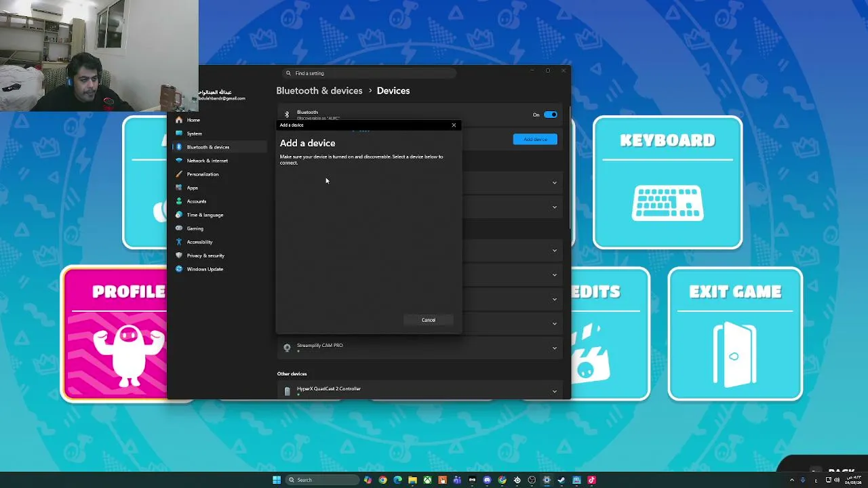Click the taskbar Search box
Viewport: 868px width, 488px height.
click(x=323, y=480)
